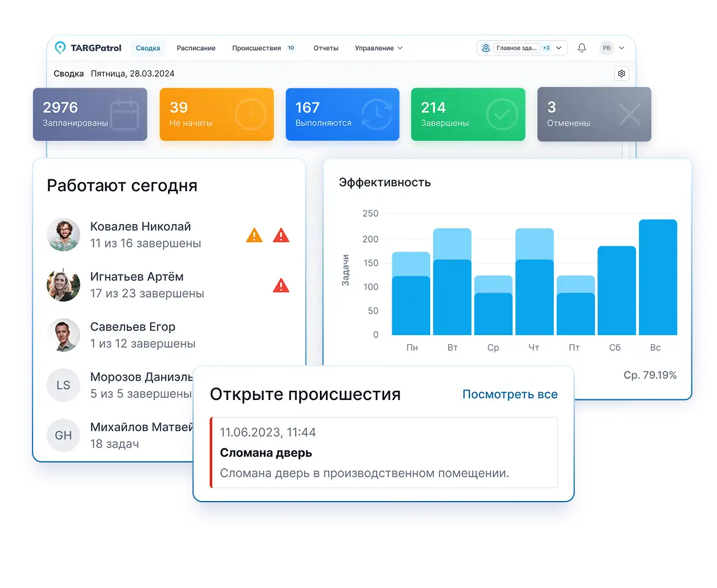Click the Вс bar in the chart
This screenshot has width=717, height=588.
pyautogui.click(x=658, y=277)
